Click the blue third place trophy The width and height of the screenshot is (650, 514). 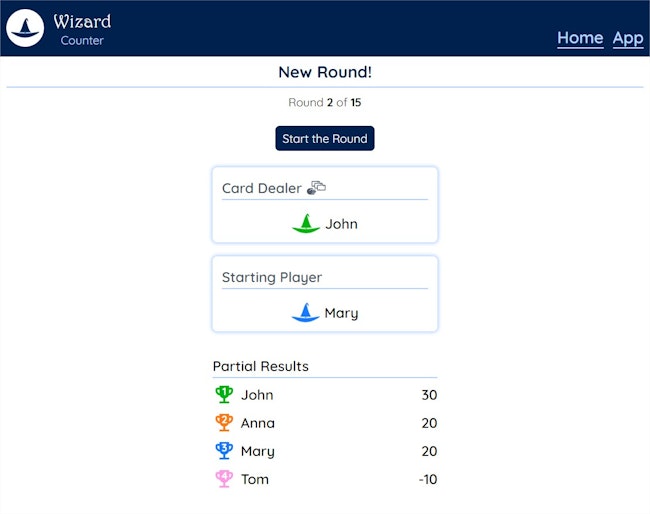[224, 451]
